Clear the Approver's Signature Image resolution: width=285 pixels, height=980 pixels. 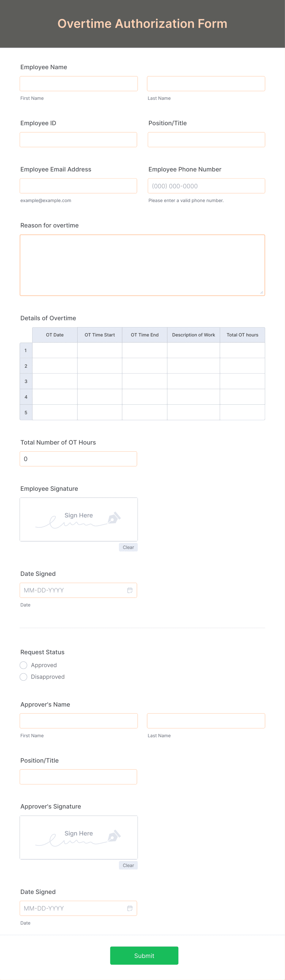click(128, 865)
